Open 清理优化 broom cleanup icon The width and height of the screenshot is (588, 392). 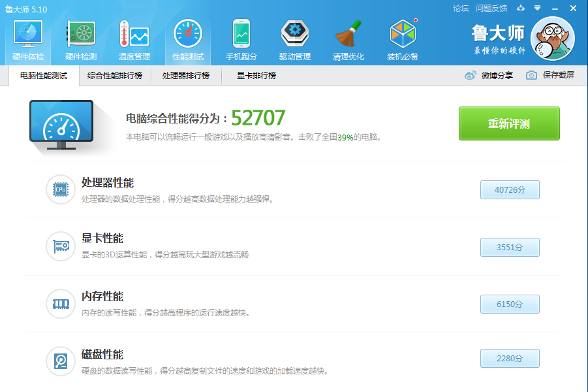pos(348,34)
